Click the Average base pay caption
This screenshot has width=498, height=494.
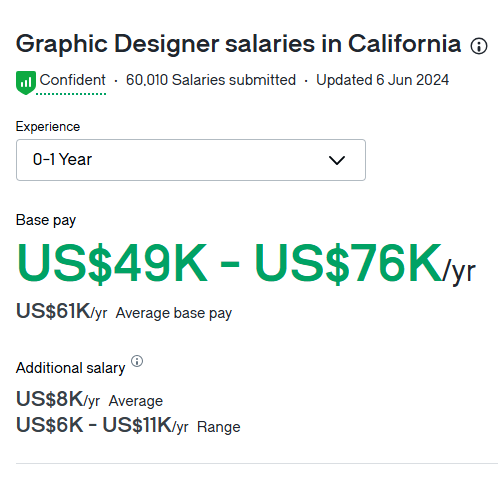click(174, 314)
